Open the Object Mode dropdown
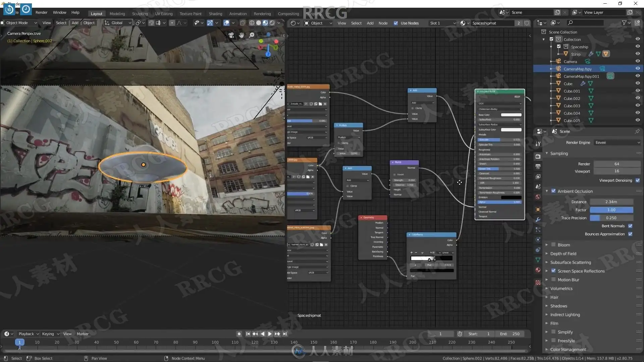 pos(19,23)
